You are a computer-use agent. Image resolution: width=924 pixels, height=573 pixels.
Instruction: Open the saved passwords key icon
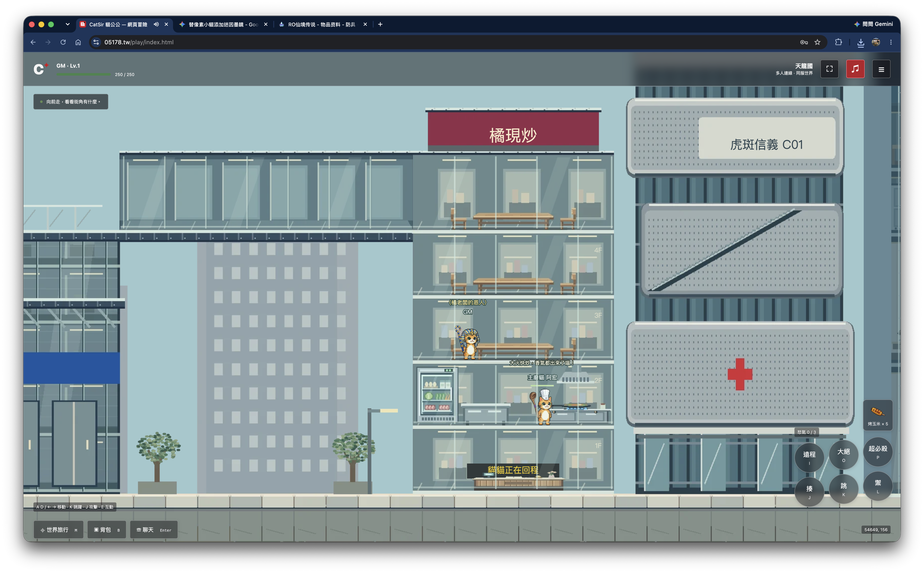804,42
